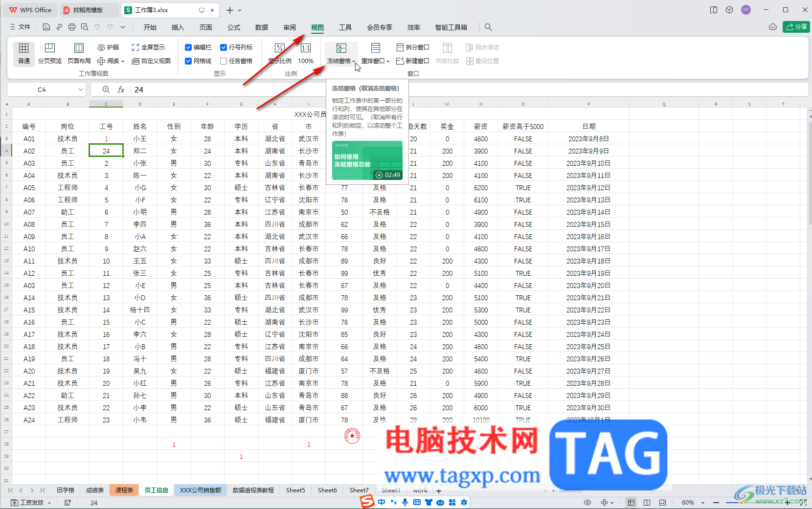Click print preview icon in quick toolbar
Viewport: 812px width, 509px height.
click(x=85, y=27)
